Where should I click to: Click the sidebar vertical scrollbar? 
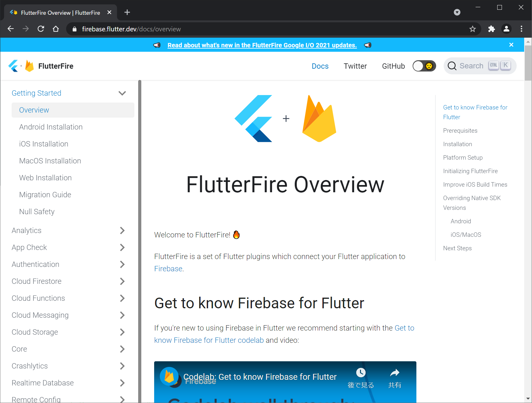point(140,241)
